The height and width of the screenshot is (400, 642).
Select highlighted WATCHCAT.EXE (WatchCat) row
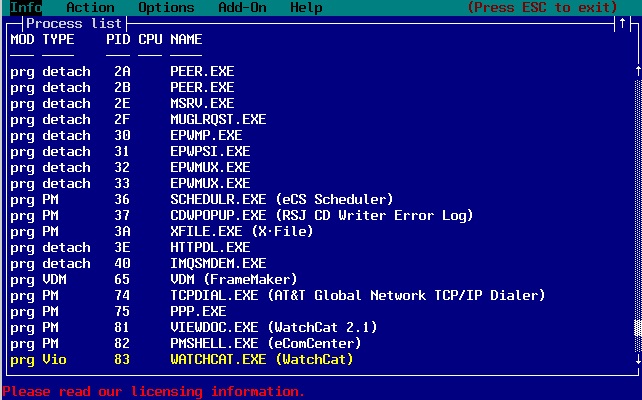point(182,359)
